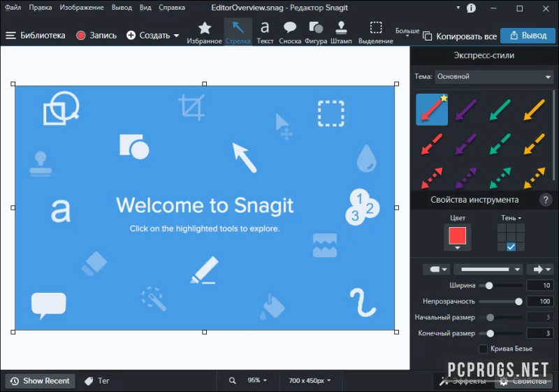Pick the solid purple arrow quick style
The height and width of the screenshot is (392, 559).
pyautogui.click(x=466, y=110)
